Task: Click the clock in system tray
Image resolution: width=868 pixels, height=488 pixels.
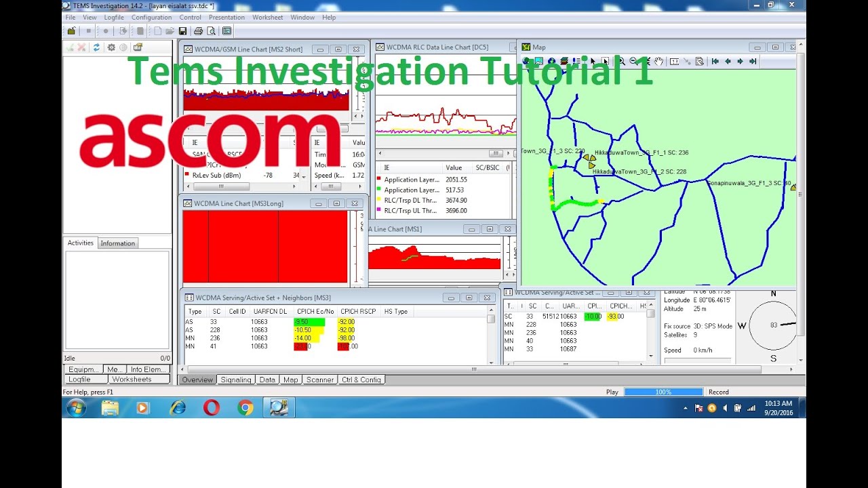Action: [x=778, y=407]
